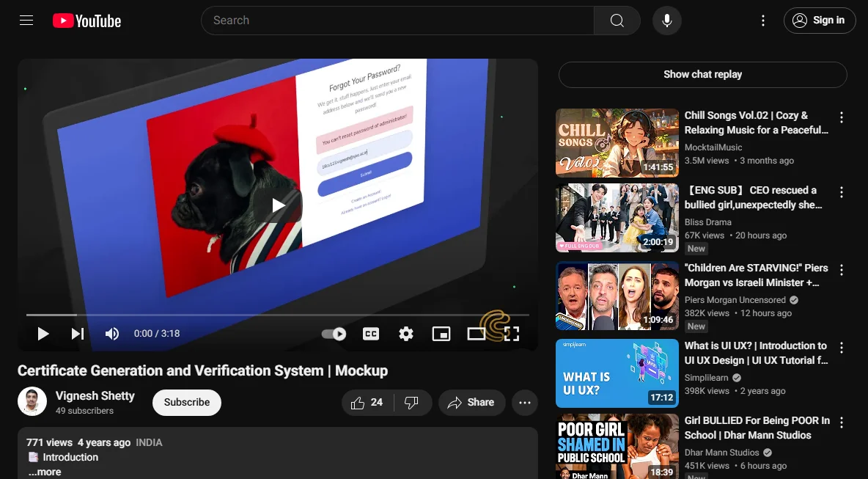Open the hamburger guide menu
This screenshot has height=479, width=868.
coord(26,21)
